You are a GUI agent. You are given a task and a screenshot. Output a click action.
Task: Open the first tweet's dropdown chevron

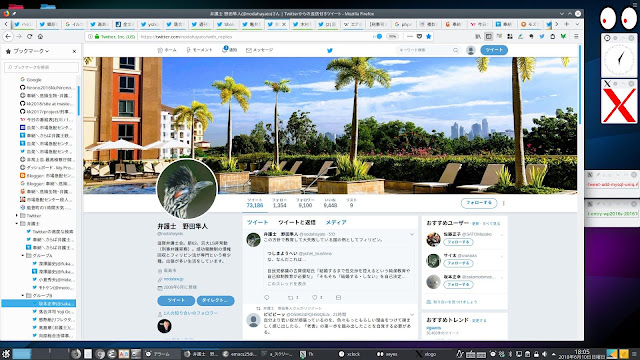coord(412,234)
